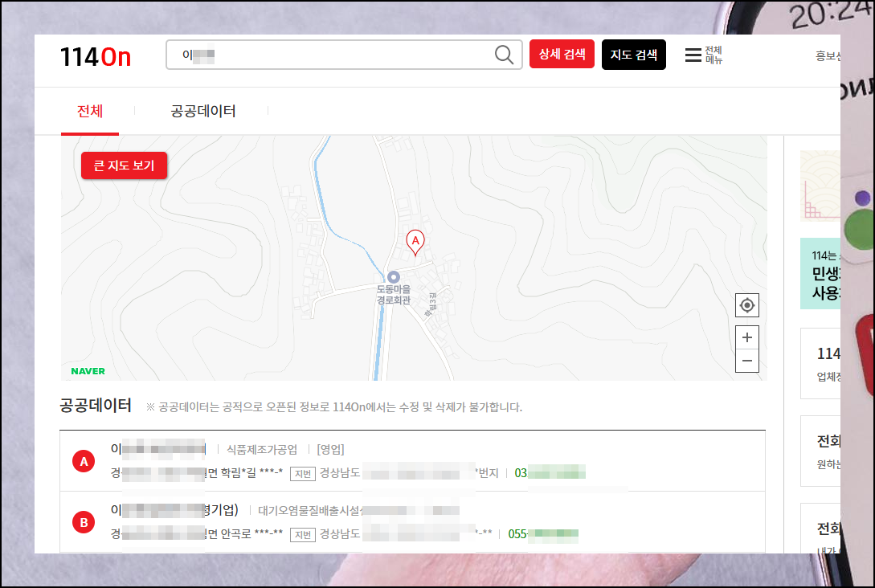
Task: Zoom in the map with plus
Action: (747, 337)
